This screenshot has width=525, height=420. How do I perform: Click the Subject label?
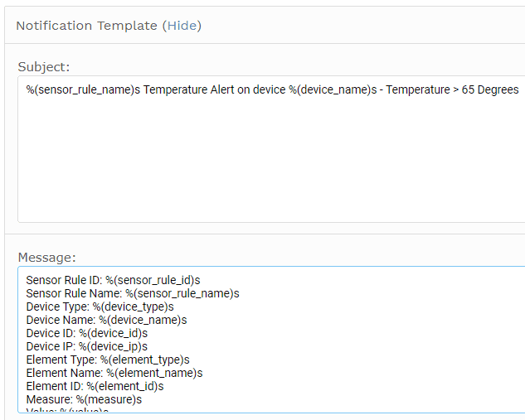(43, 67)
